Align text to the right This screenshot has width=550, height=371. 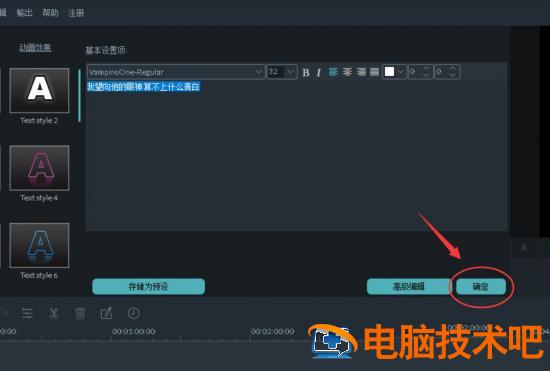click(361, 72)
